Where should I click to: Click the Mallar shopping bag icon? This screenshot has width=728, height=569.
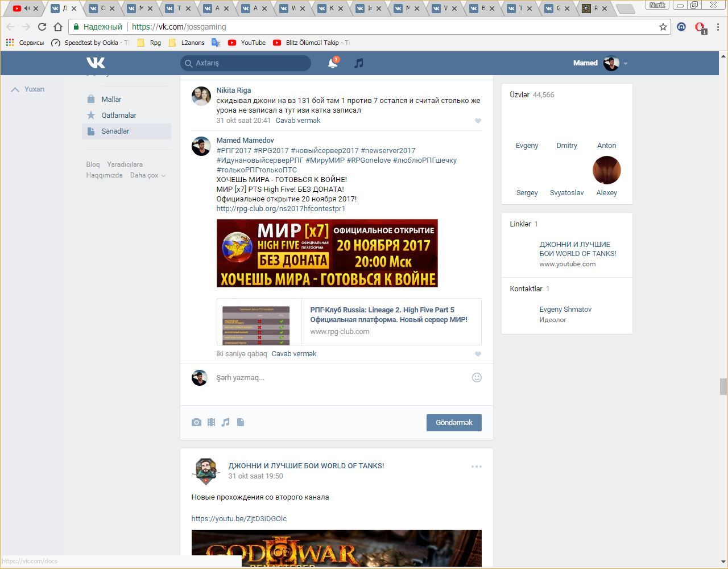click(91, 99)
